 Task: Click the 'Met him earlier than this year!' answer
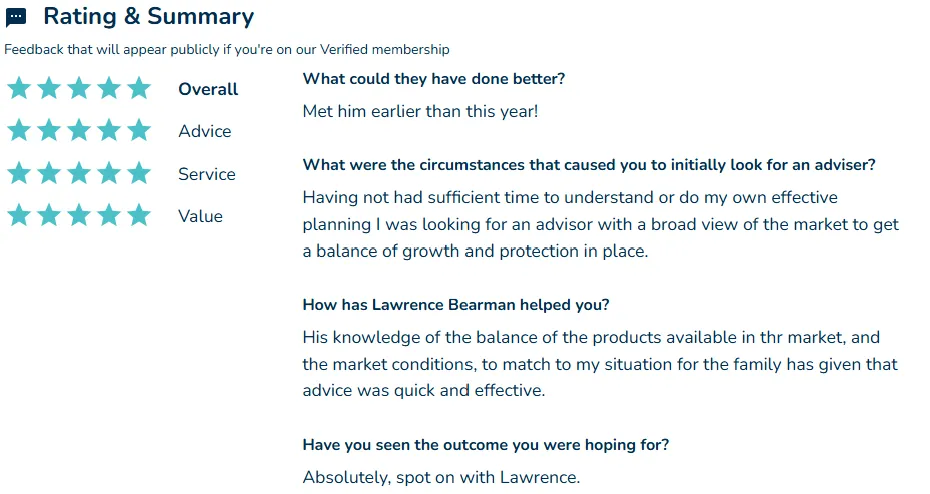(x=421, y=111)
